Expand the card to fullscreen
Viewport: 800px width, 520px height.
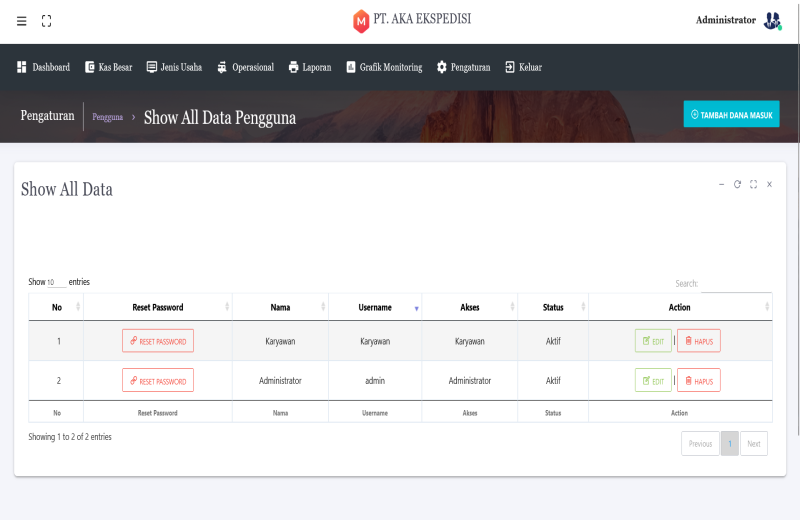click(x=753, y=184)
